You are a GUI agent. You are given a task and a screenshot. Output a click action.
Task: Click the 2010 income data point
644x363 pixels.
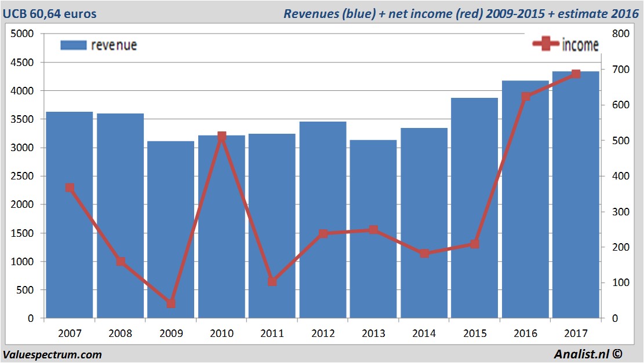coord(222,137)
